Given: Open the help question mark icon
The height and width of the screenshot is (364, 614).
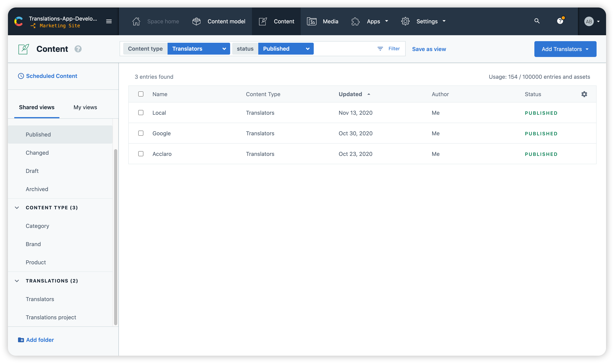Looking at the screenshot, I should tap(560, 21).
